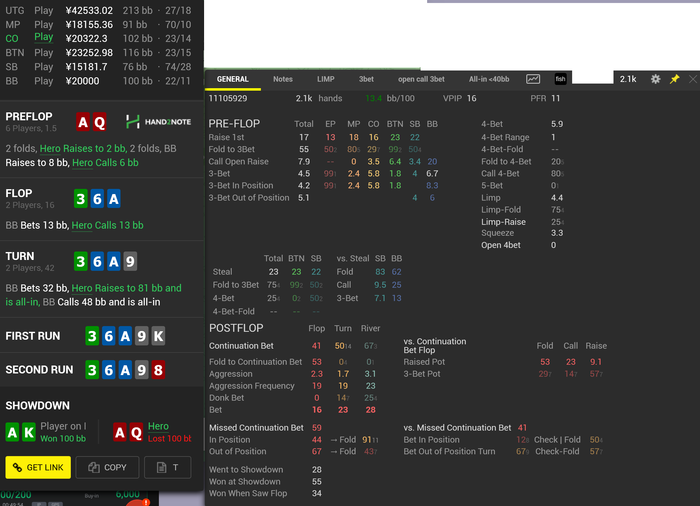Click the fish player-type badge
The image size is (700, 506).
pyautogui.click(x=560, y=79)
